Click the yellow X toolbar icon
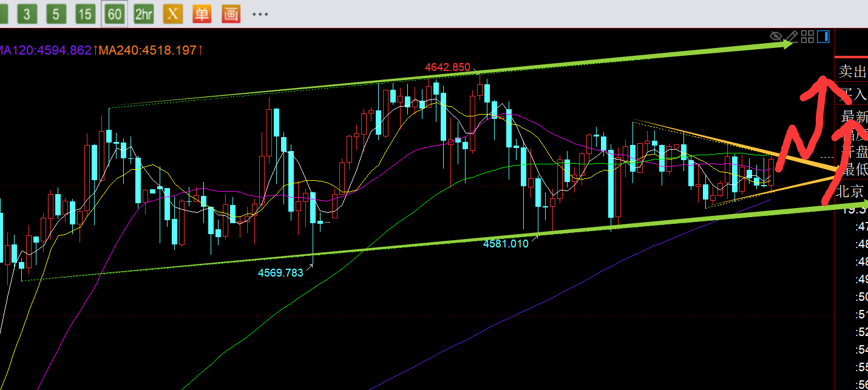 tap(172, 14)
